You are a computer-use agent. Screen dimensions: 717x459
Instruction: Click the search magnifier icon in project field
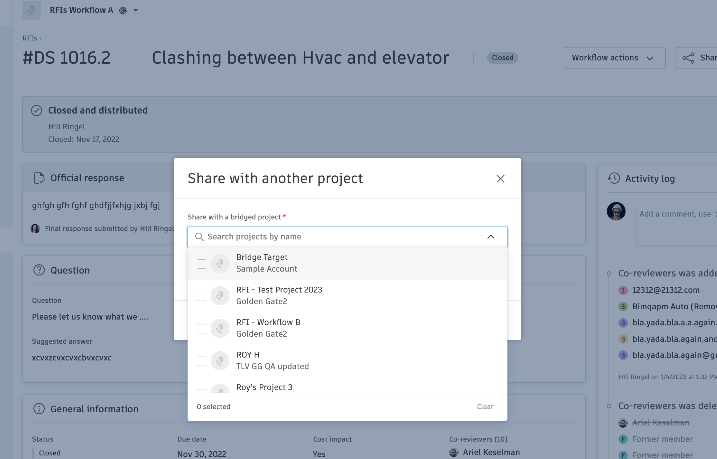pos(199,237)
